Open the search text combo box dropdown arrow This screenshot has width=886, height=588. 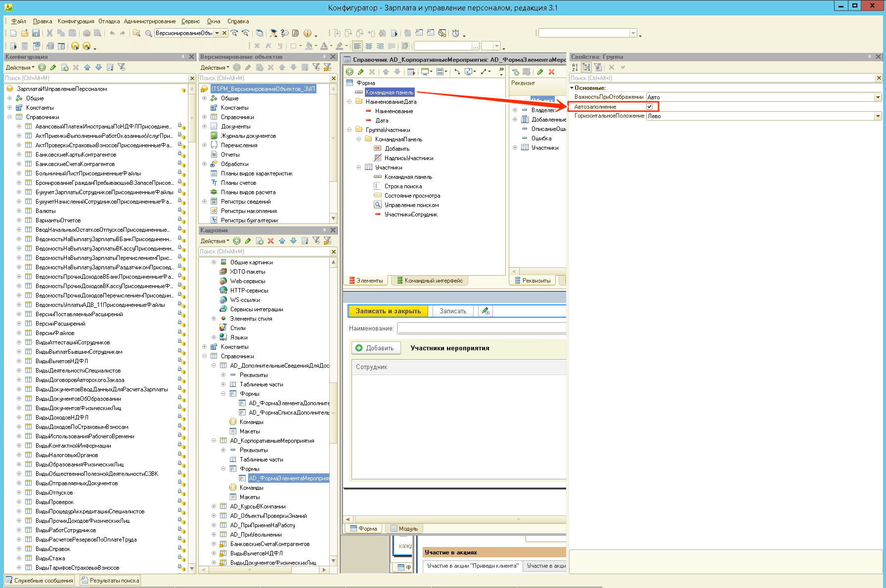pyautogui.click(x=217, y=33)
